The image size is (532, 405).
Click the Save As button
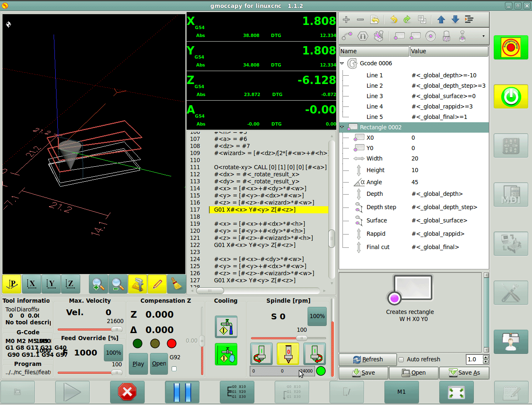(464, 373)
